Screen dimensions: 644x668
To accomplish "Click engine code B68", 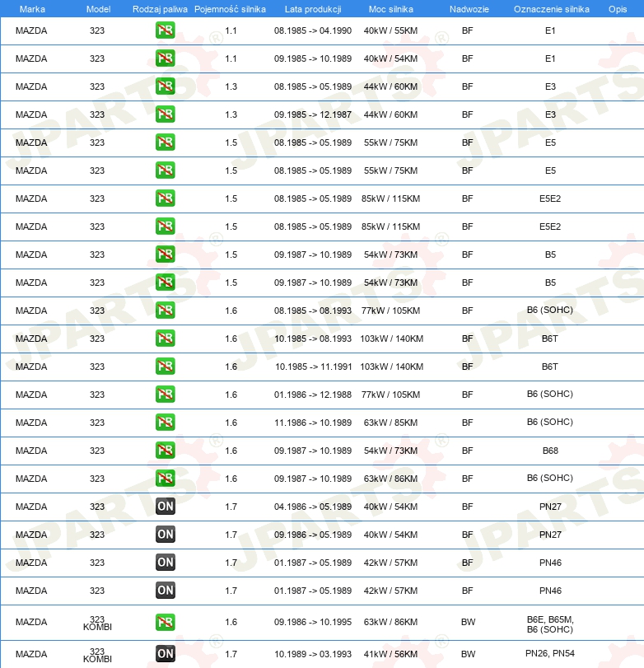I will tap(550, 451).
